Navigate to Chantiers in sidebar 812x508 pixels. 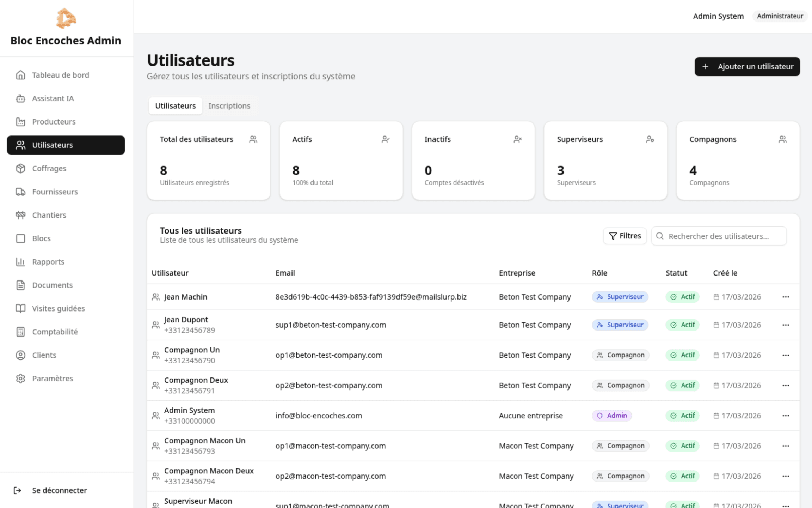(66, 215)
